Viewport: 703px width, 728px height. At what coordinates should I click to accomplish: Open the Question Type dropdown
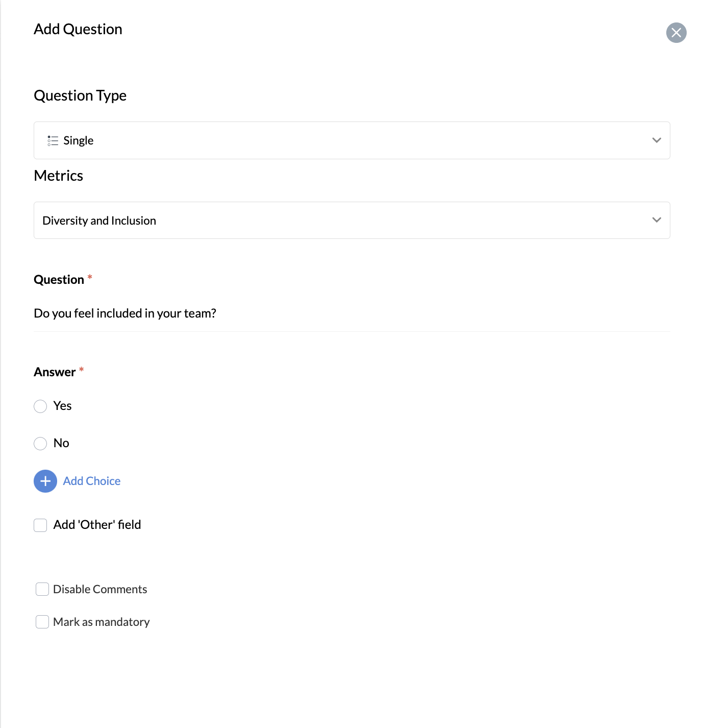[351, 140]
